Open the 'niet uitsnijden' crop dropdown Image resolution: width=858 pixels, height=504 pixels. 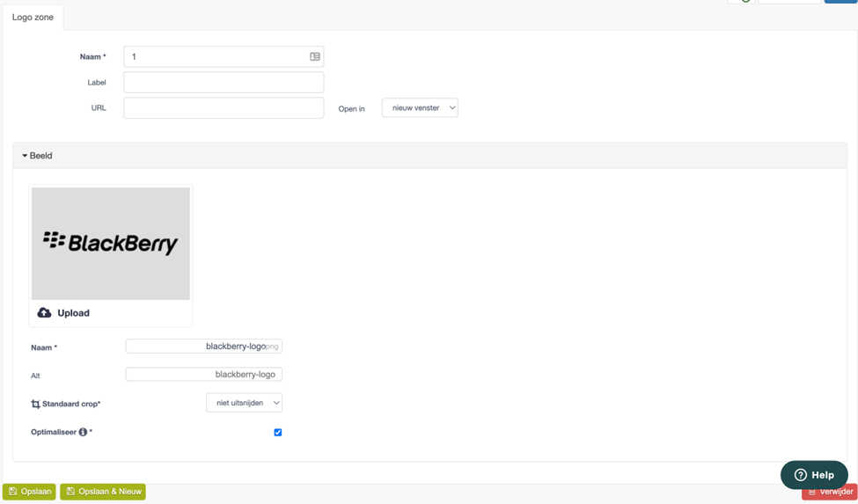(x=244, y=403)
